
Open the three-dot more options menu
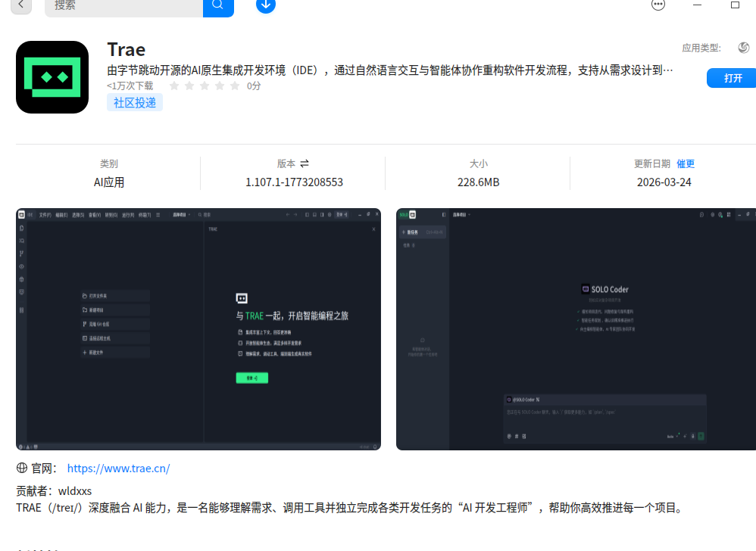(x=658, y=5)
